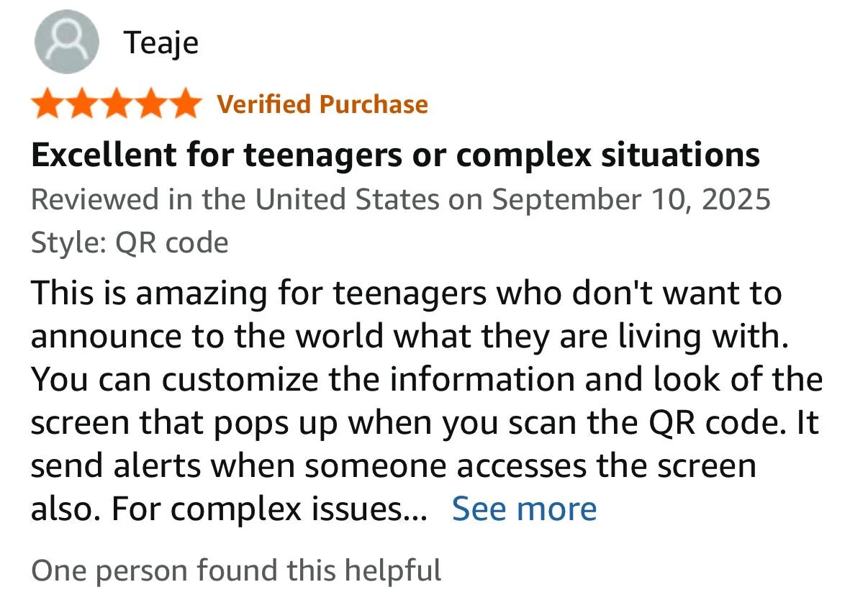Click the line starting "You can customize"

click(x=426, y=379)
